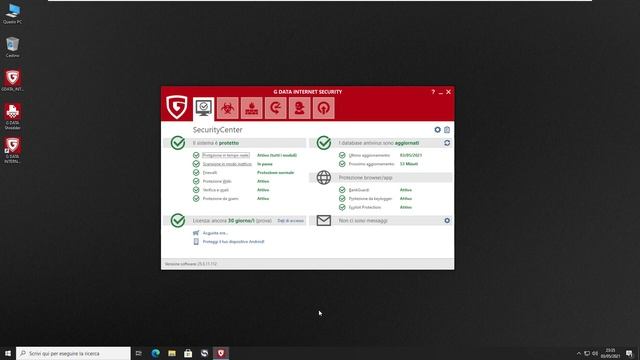Screen dimensions: 640x360
Task: Click checkmark next to Exploit Protection
Action: [x=342, y=207]
